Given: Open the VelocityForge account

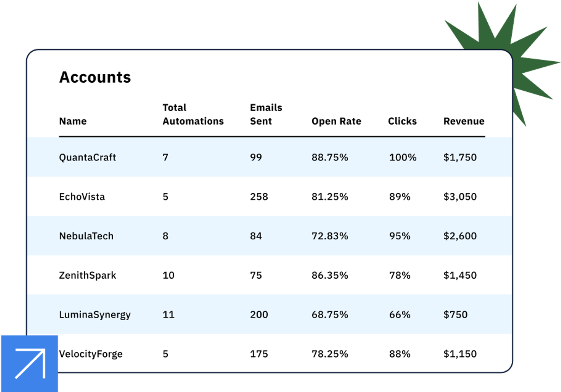Looking at the screenshot, I should coord(91,354).
